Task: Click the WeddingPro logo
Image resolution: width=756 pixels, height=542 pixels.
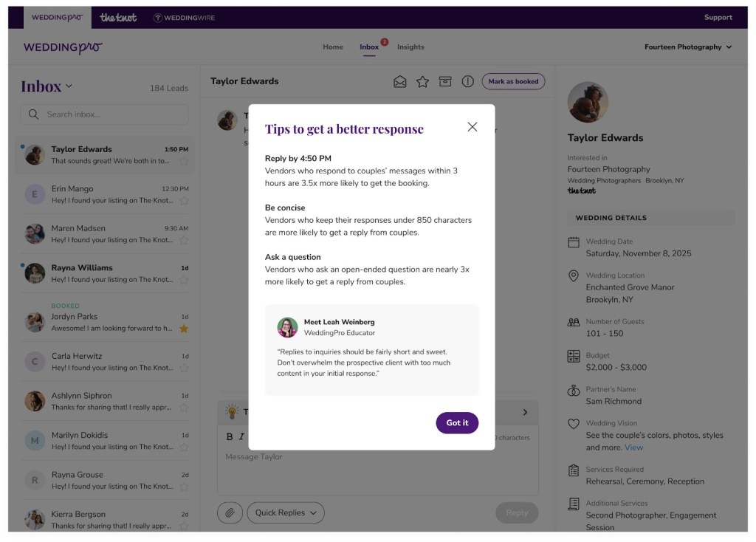Action: tap(63, 47)
